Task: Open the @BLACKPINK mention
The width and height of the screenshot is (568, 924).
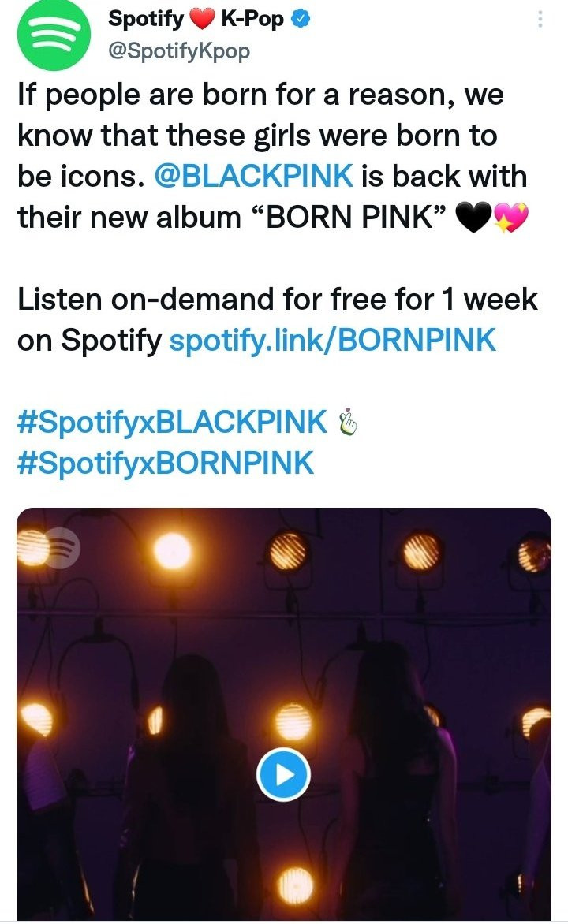Action: [x=253, y=176]
